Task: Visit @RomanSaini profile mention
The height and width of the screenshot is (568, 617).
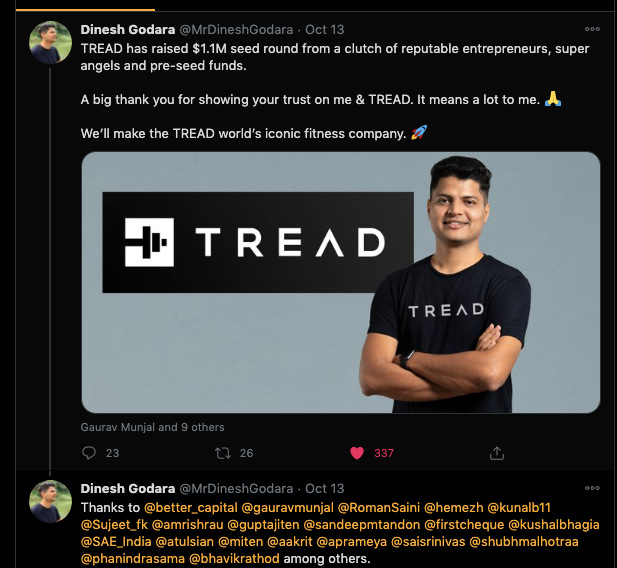Action: [379, 508]
